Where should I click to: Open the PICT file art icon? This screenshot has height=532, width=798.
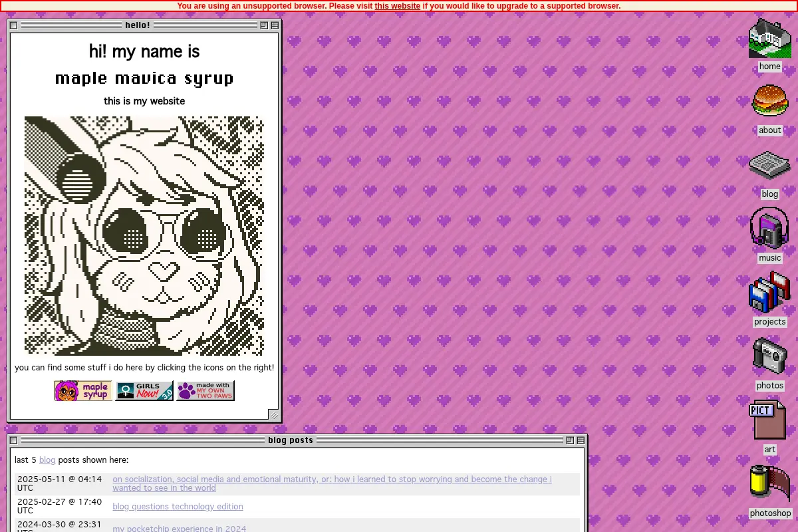pyautogui.click(x=768, y=420)
